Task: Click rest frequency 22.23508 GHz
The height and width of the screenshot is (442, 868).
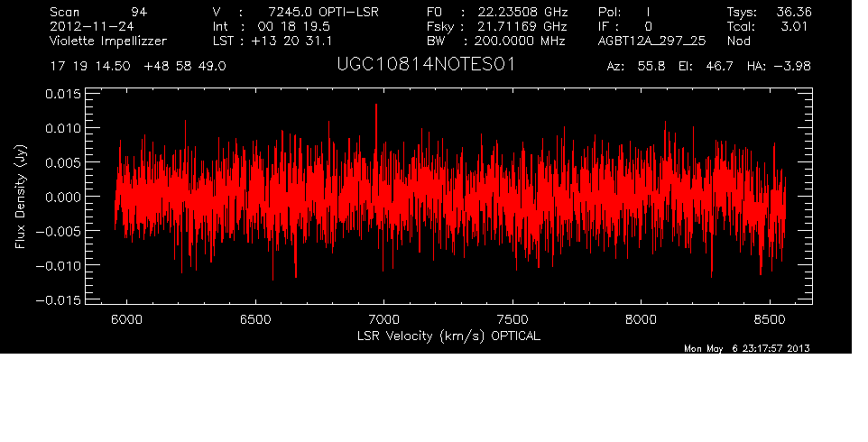Action: coord(523,12)
